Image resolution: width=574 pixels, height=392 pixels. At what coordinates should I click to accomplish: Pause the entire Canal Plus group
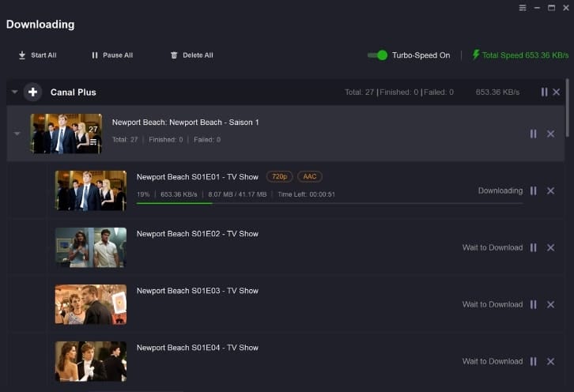click(544, 92)
